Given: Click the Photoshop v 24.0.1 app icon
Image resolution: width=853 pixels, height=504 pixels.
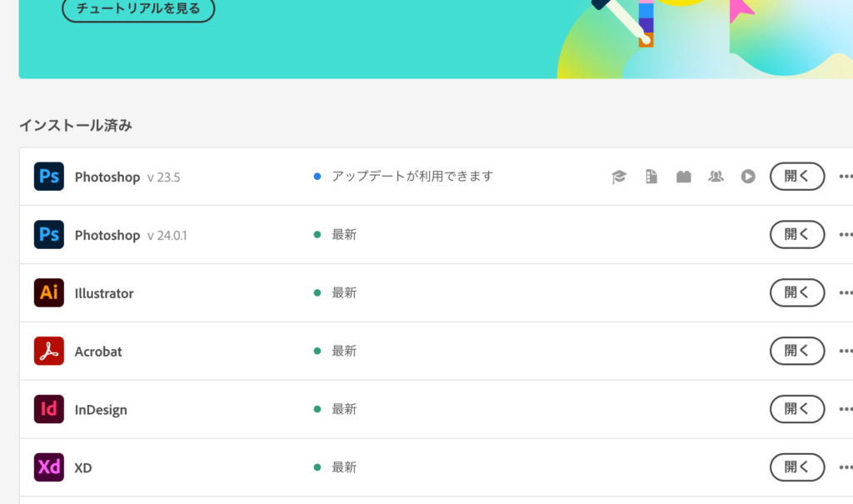Looking at the screenshot, I should coord(49,235).
